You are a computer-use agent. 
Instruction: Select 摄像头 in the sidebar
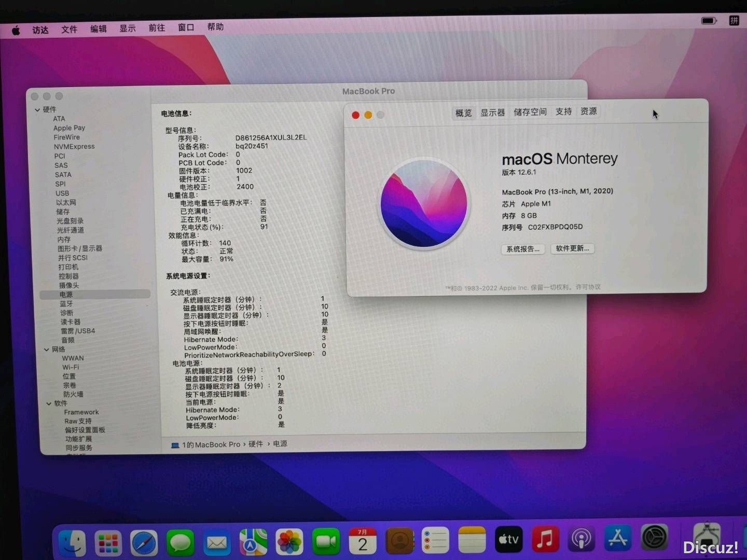tap(69, 286)
